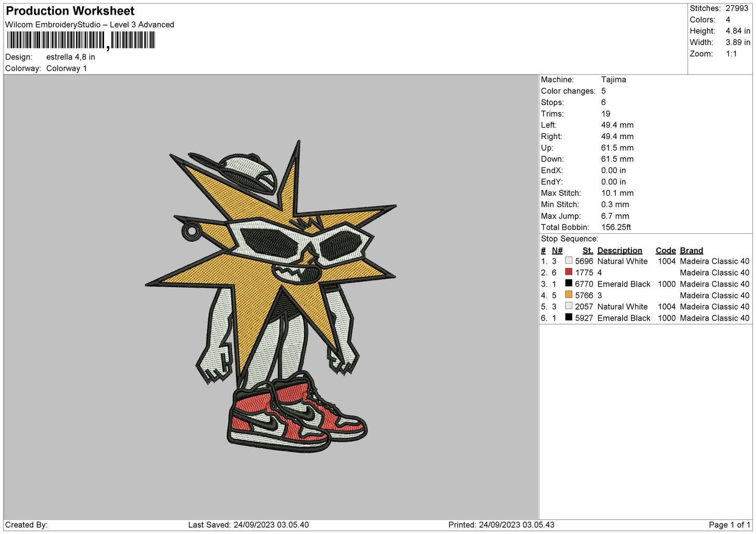Click the 'Last Saved: 24/09/2023 03.05.40' footer text

point(249,525)
